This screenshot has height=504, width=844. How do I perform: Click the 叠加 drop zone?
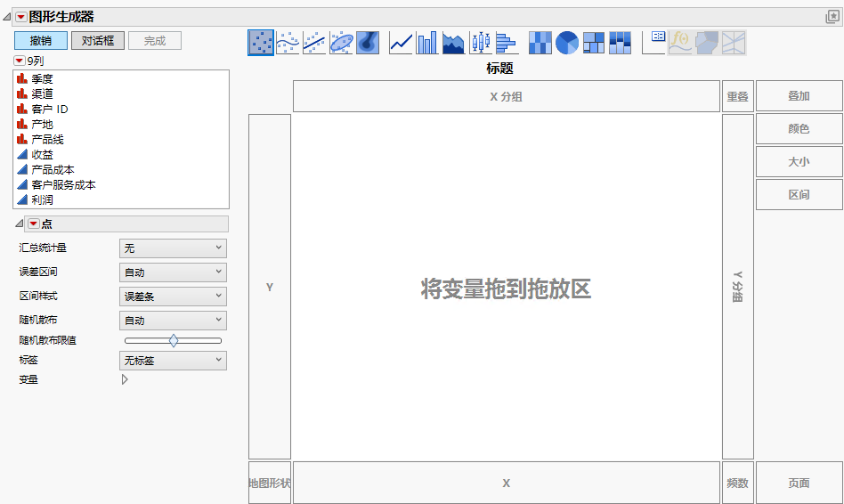click(x=799, y=96)
